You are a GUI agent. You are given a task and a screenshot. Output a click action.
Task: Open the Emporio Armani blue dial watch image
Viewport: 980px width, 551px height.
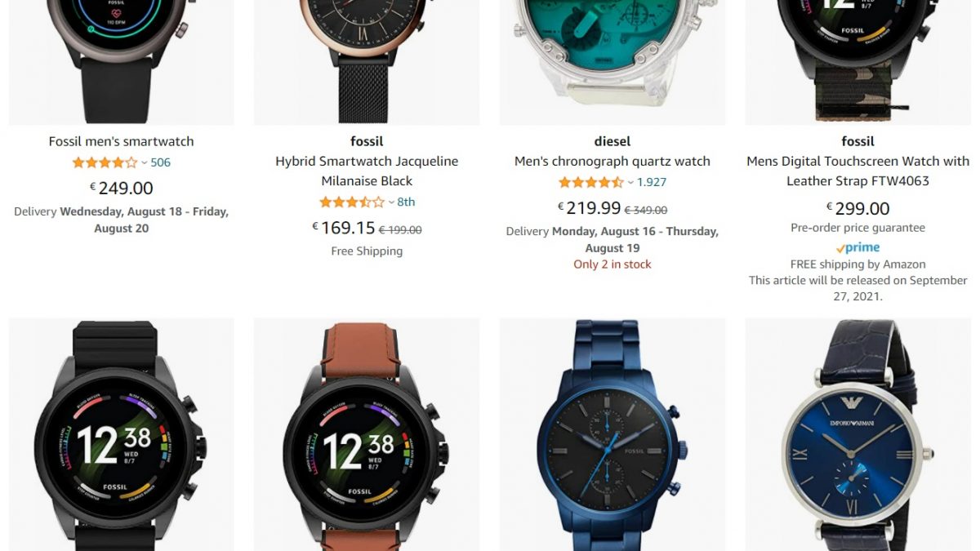pyautogui.click(x=857, y=435)
